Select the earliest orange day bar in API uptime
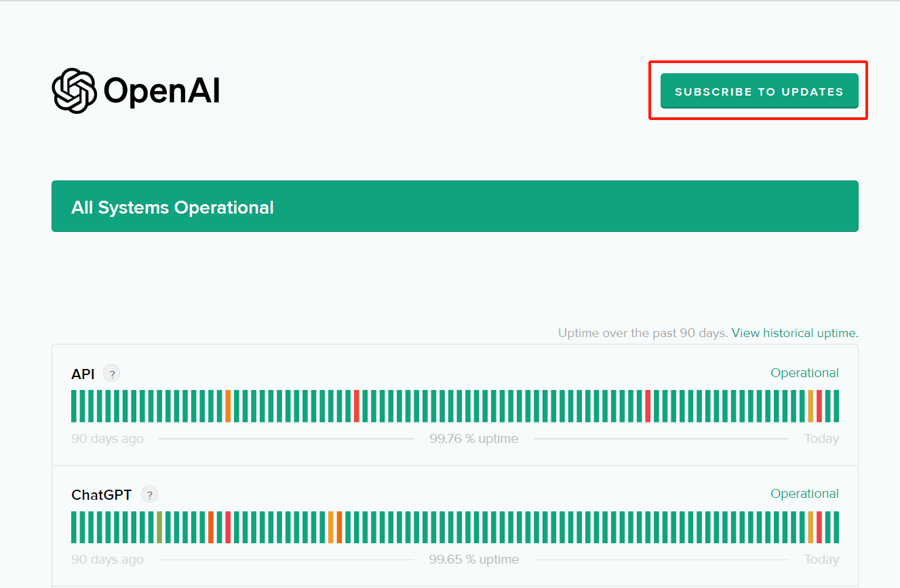900x588 pixels. (x=228, y=406)
